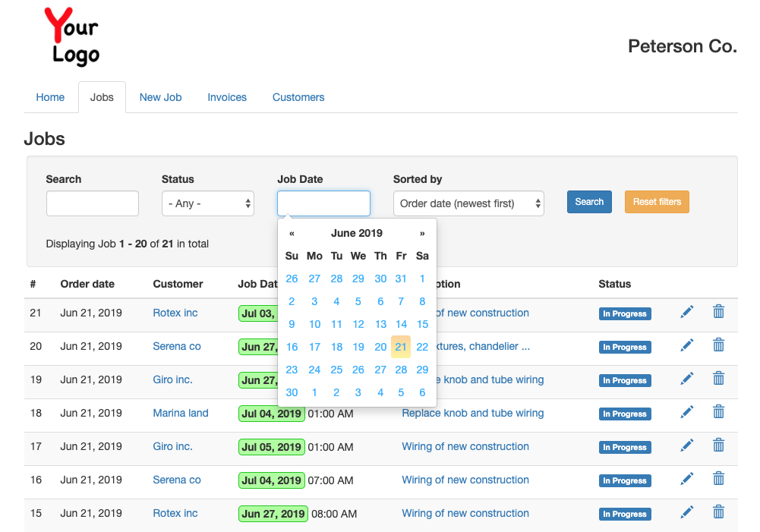The image size is (760, 532).
Task: Edit job 15 with pencil icon
Action: pos(687,512)
